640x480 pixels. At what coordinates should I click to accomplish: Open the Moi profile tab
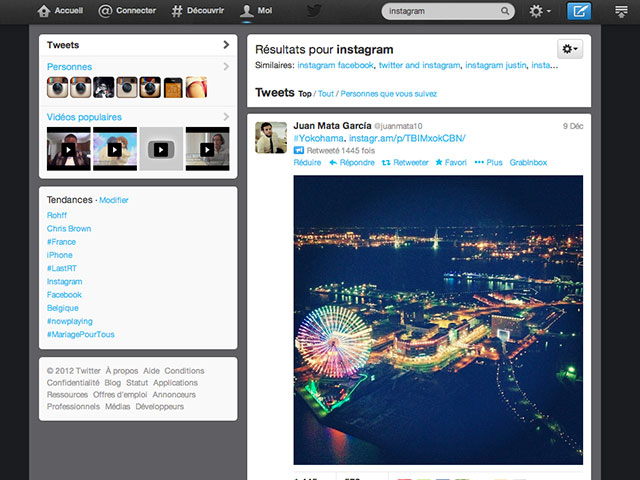click(256, 11)
